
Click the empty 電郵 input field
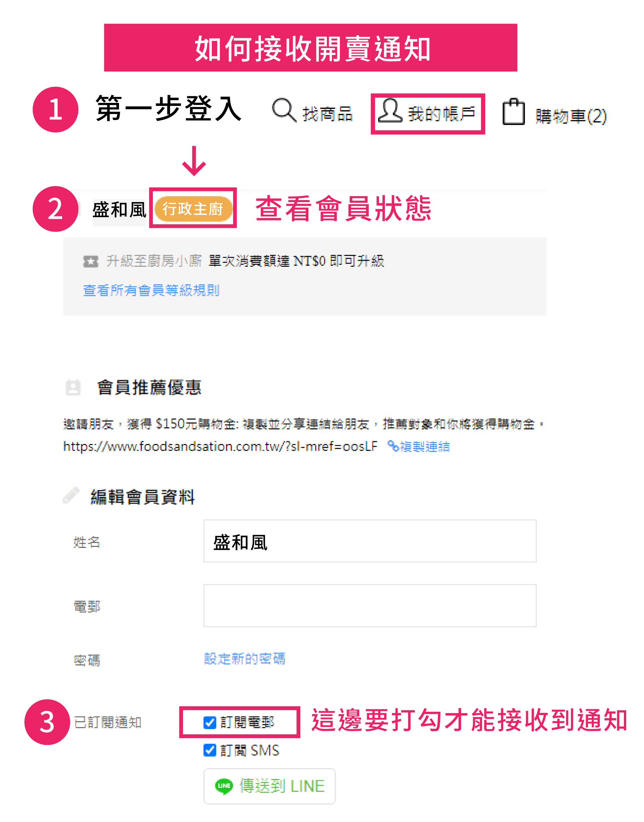pyautogui.click(x=369, y=605)
